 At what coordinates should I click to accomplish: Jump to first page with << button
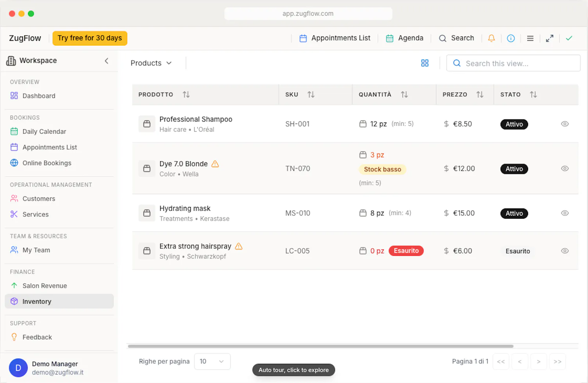point(501,362)
